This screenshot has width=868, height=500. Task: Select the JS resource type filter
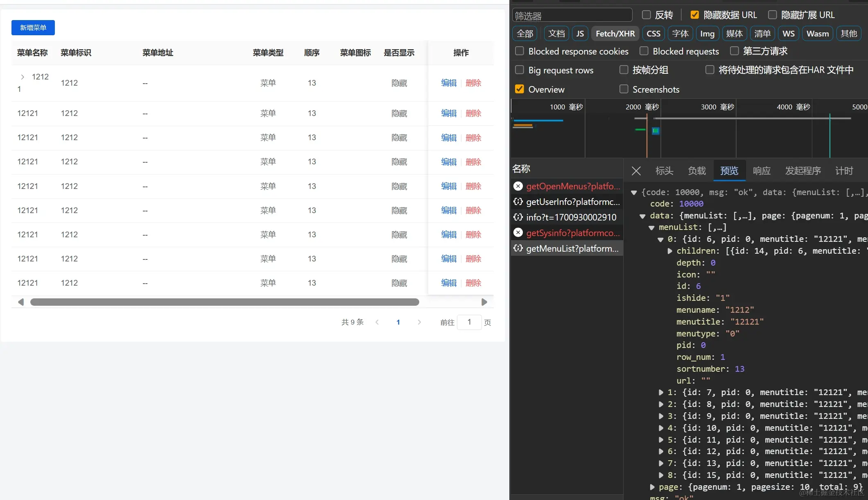coord(580,34)
